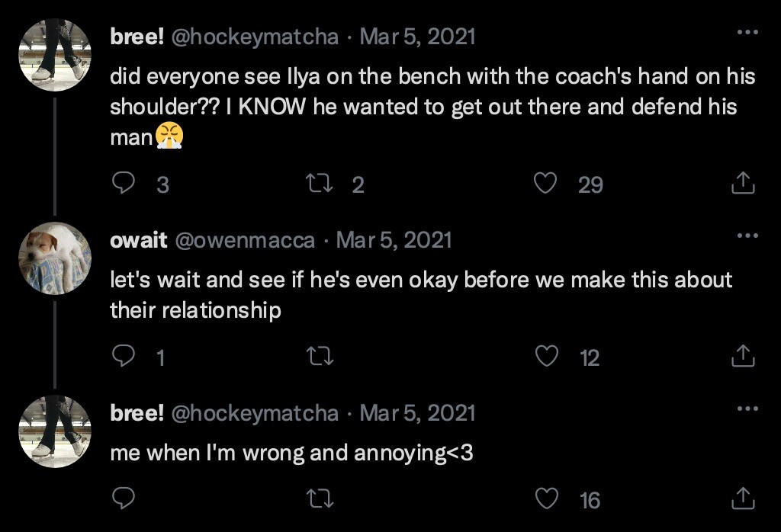The height and width of the screenshot is (532, 781).
Task: Share bree's first tweet
Action: coord(743,184)
